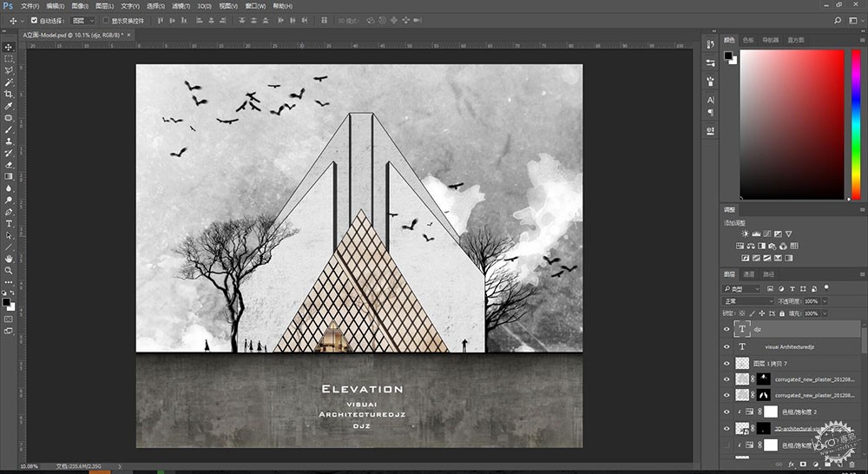Hide the visual Architecturedjz layer
The width and height of the screenshot is (868, 474).
coord(727,346)
